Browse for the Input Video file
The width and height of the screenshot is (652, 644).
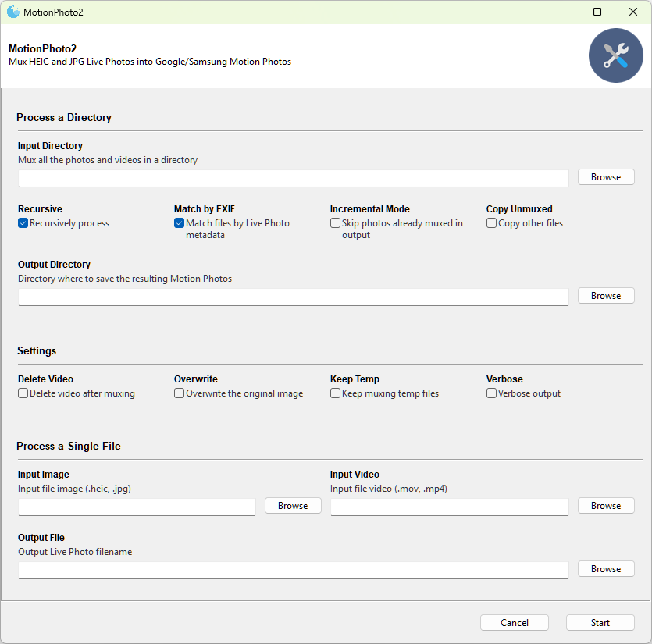[606, 506]
